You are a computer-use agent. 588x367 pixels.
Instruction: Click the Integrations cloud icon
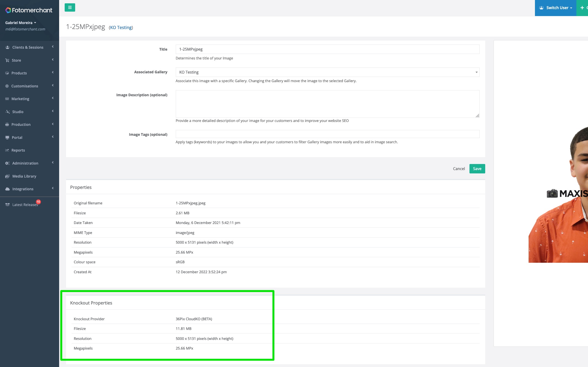7,189
